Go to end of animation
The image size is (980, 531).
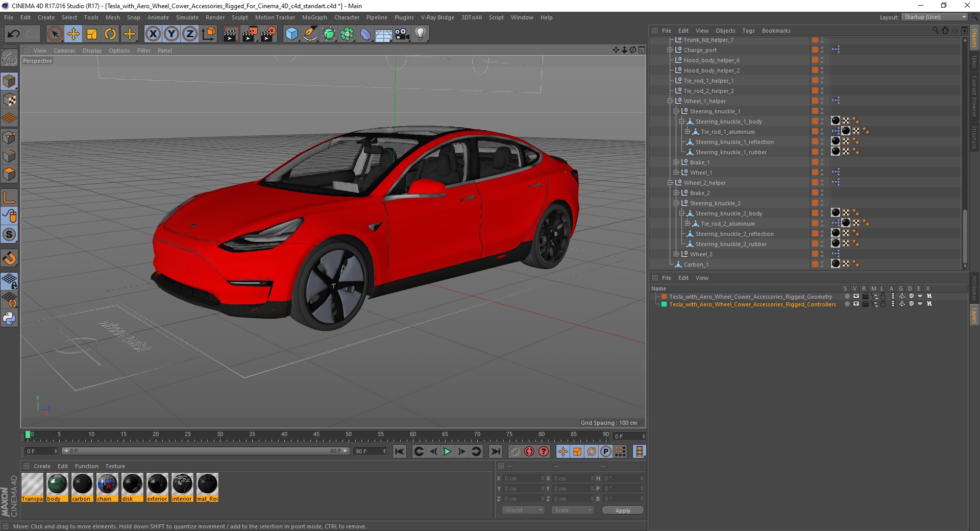coord(496,451)
